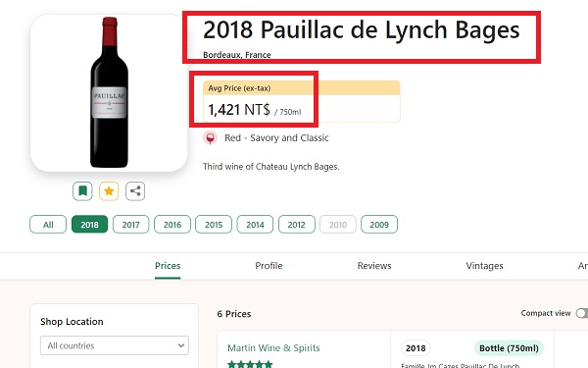Click the Third wine of Chateau Lynch Bages text
Screen dimensions: 588x368
(x=271, y=167)
